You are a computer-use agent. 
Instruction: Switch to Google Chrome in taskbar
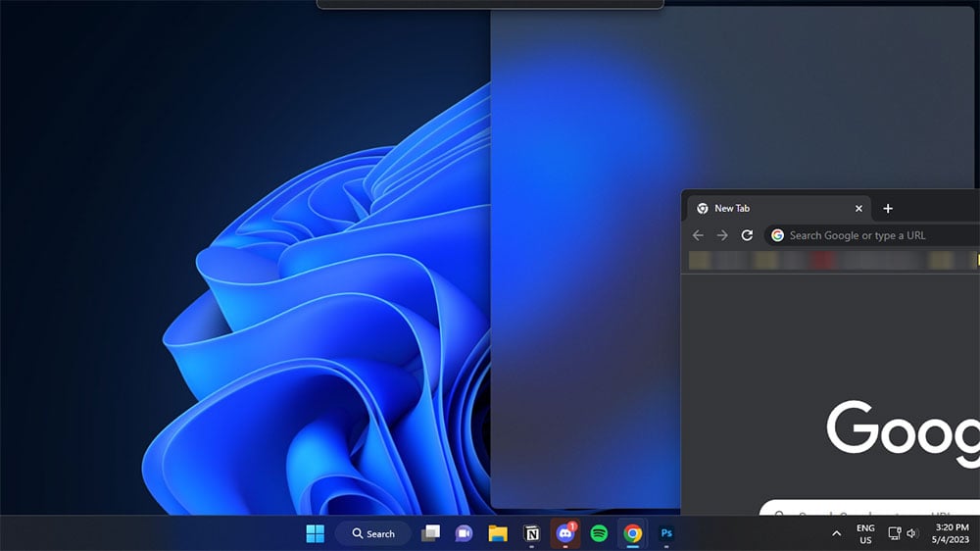(x=633, y=533)
